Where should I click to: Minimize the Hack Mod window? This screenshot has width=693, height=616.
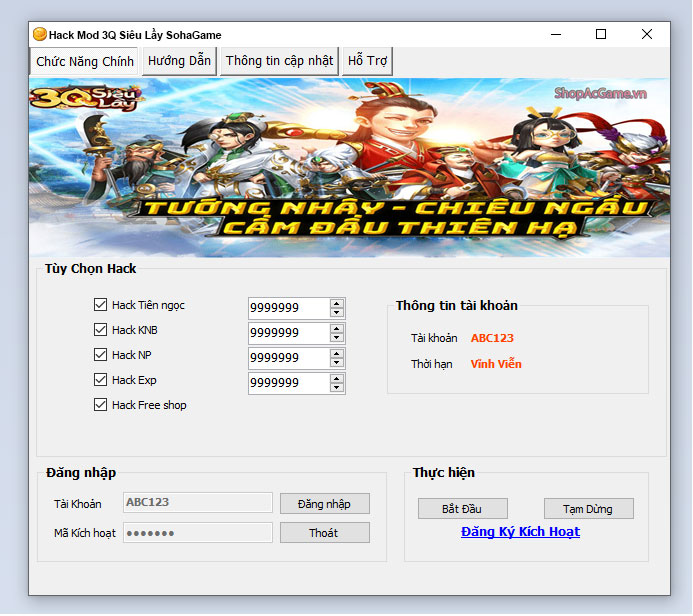point(556,34)
